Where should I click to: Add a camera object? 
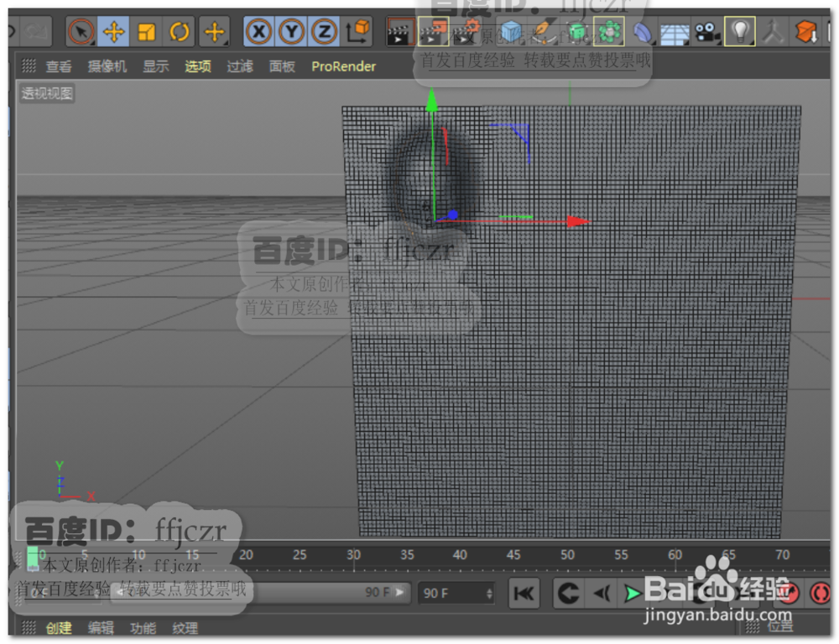[706, 32]
